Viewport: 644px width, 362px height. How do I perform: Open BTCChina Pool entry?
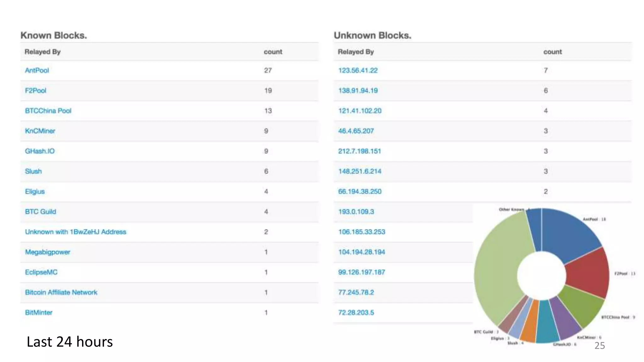48,111
